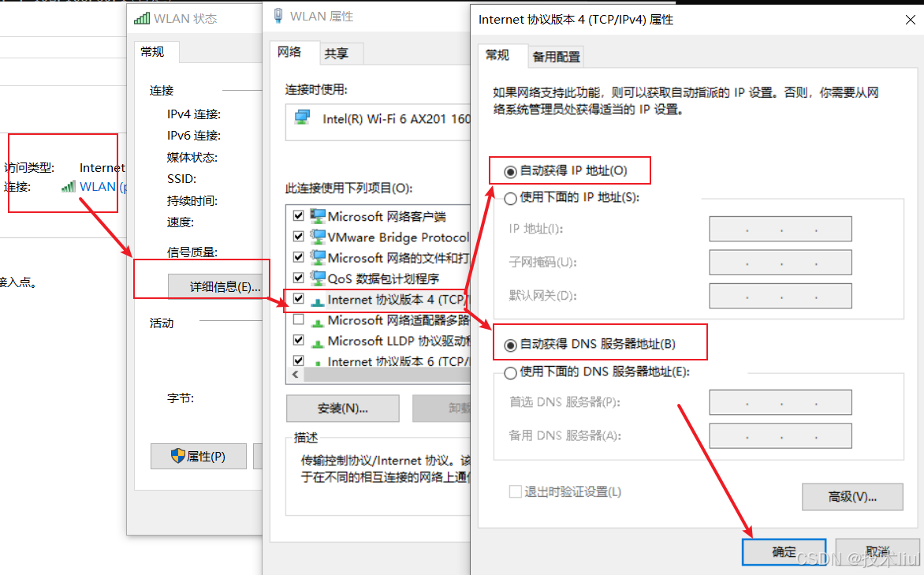Open the 高级(V) settings
The image size is (924, 575).
[852, 496]
